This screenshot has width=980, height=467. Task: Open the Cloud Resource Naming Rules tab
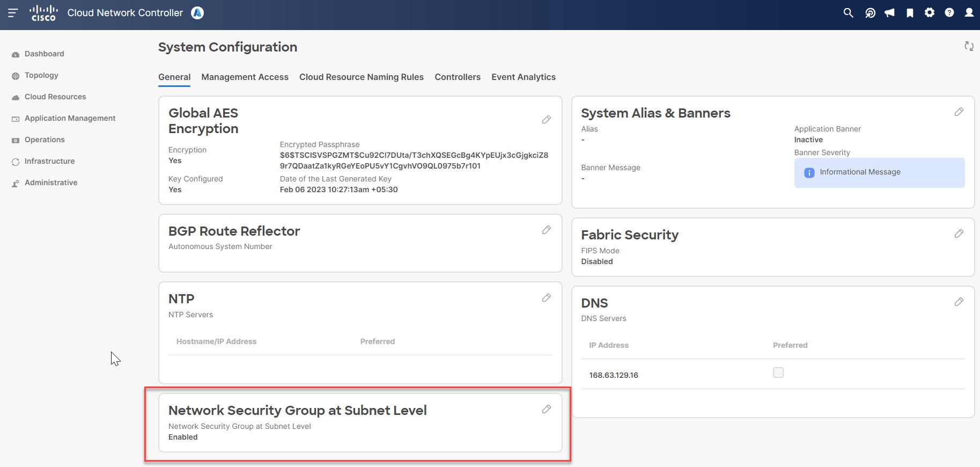361,77
